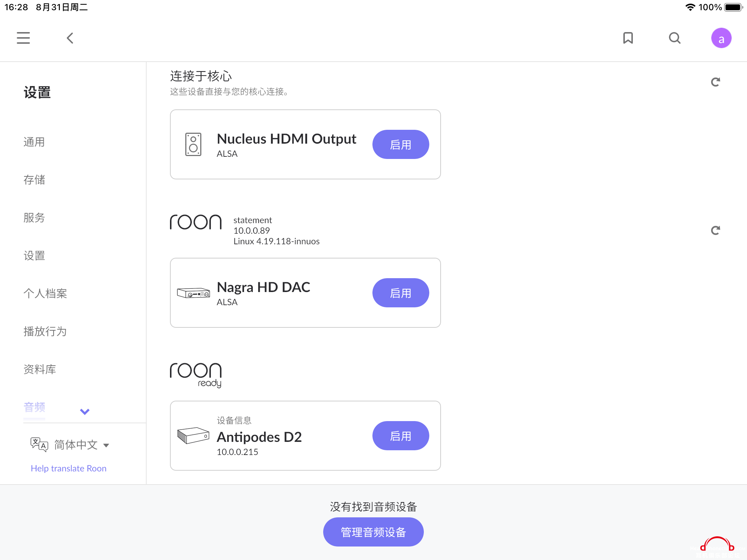Open the hamburger navigation menu
The height and width of the screenshot is (560, 747).
click(23, 38)
